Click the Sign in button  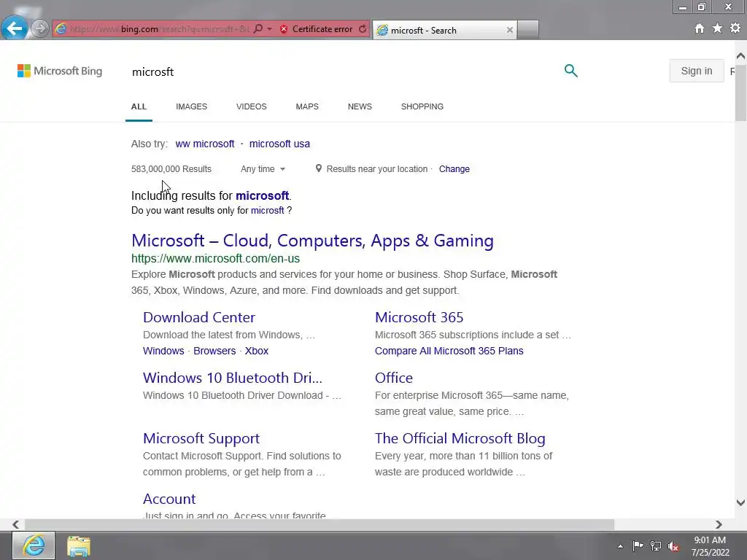coord(697,71)
